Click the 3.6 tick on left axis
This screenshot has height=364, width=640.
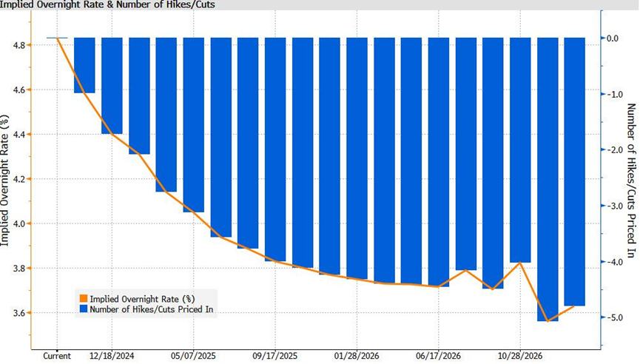coord(21,313)
